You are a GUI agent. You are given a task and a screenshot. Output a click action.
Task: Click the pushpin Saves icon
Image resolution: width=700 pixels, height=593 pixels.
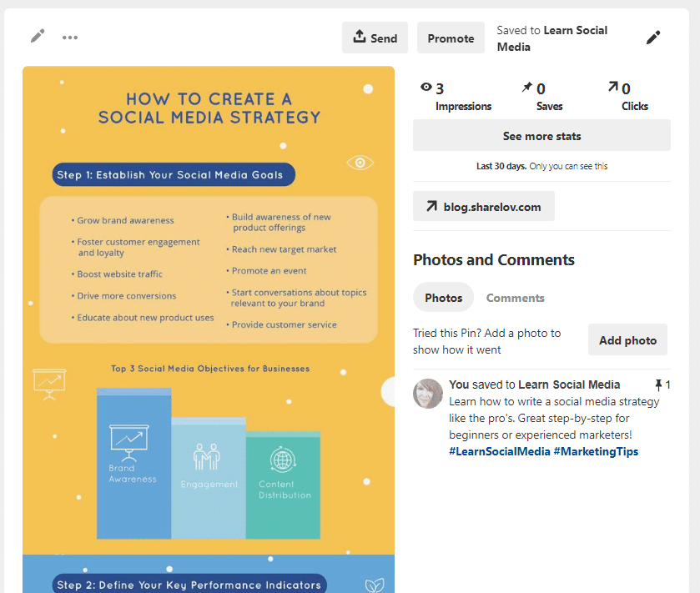point(527,87)
